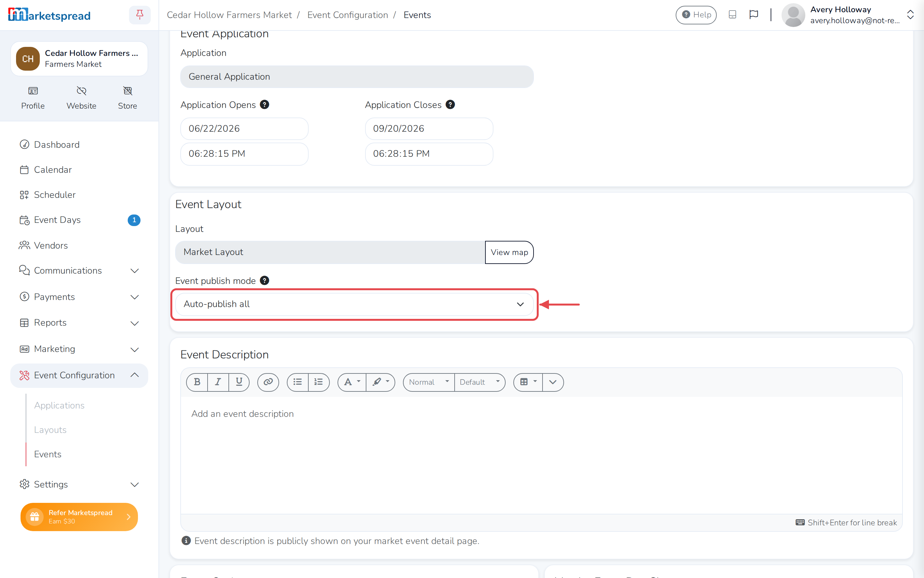Insert a link in the description
The height and width of the screenshot is (578, 924).
tap(268, 382)
